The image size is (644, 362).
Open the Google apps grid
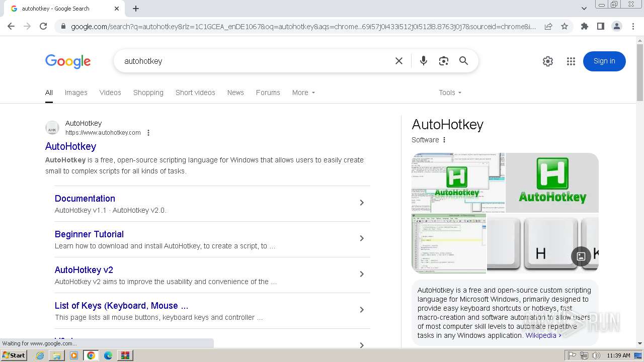tap(571, 61)
